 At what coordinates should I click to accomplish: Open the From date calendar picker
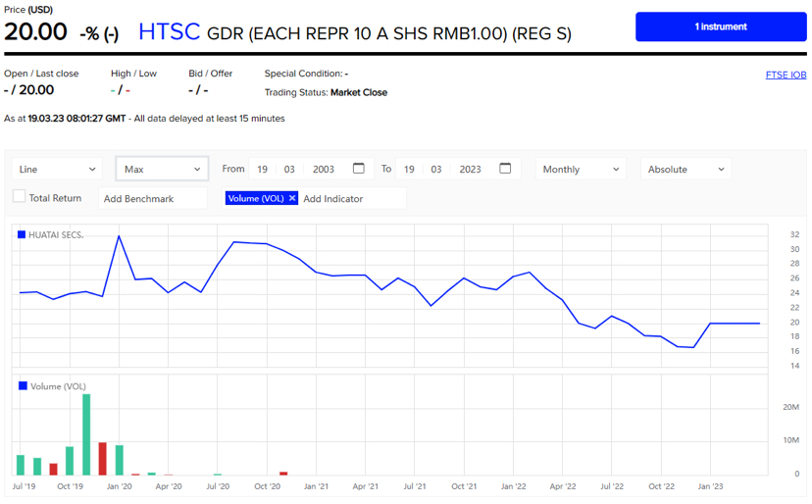pyautogui.click(x=359, y=169)
